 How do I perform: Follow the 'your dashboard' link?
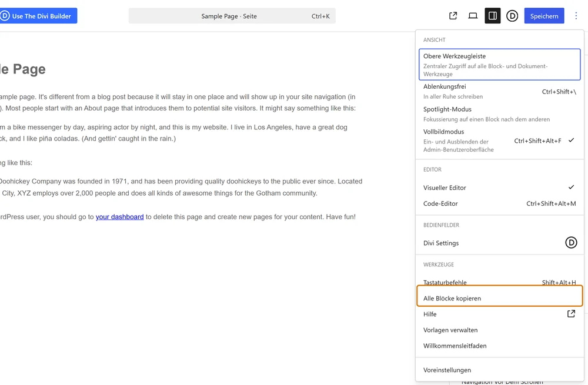[x=119, y=217]
